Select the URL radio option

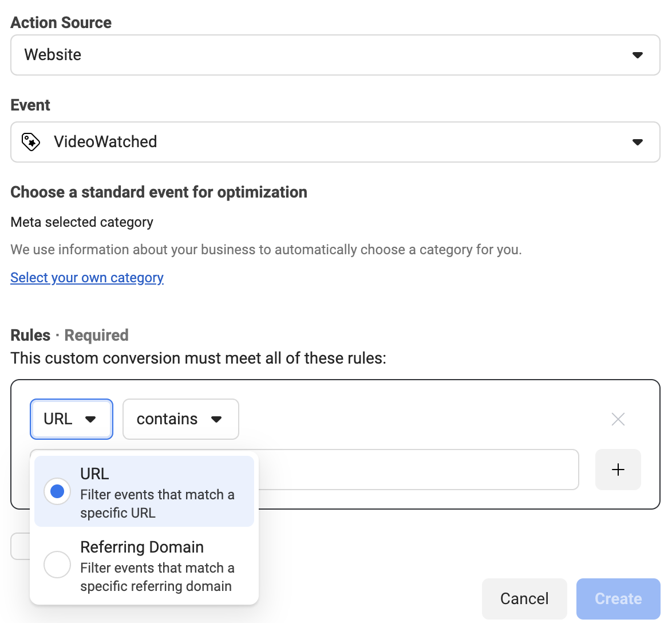(57, 491)
